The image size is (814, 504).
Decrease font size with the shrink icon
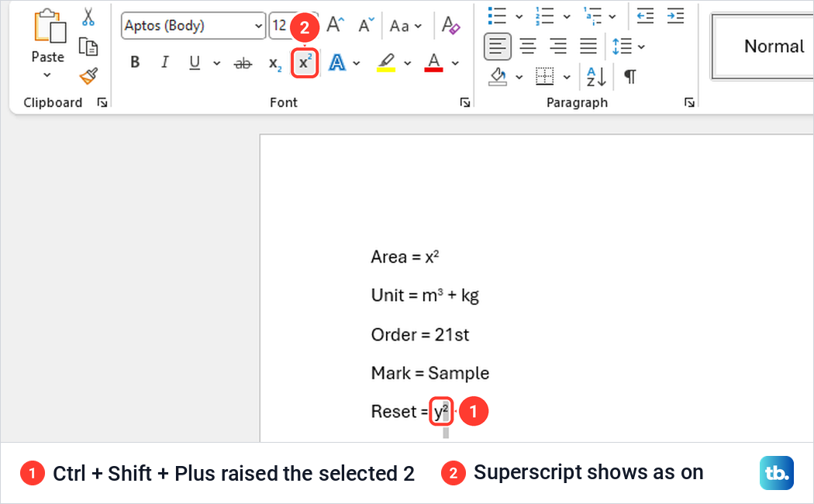click(366, 25)
